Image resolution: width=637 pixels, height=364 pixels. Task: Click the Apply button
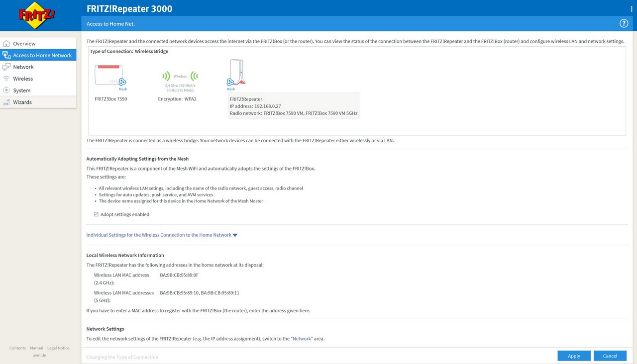(x=574, y=356)
